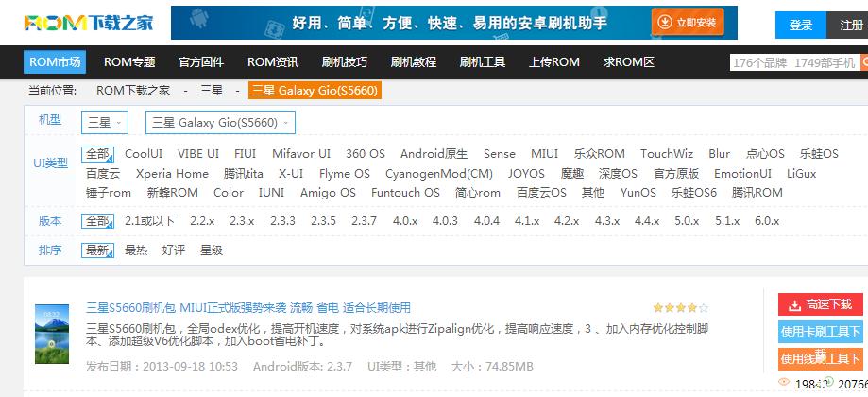
Task: Click the orange search button icon
Action: coord(864,63)
